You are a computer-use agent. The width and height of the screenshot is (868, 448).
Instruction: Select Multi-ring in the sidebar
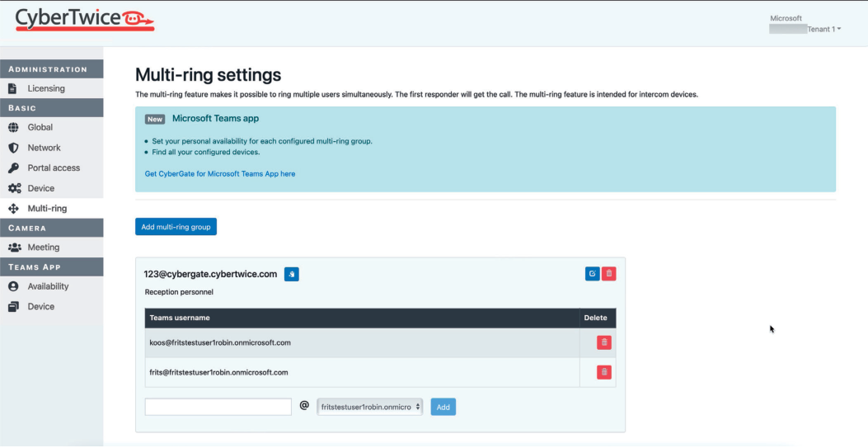48,209
